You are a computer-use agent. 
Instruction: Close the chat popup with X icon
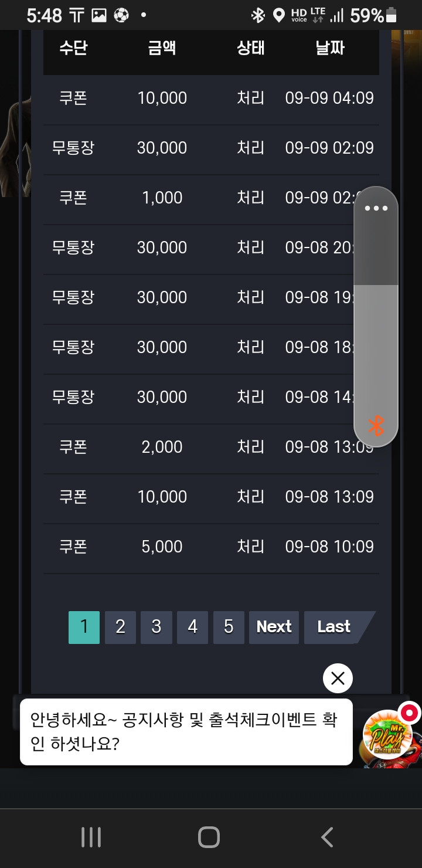pos(338,679)
